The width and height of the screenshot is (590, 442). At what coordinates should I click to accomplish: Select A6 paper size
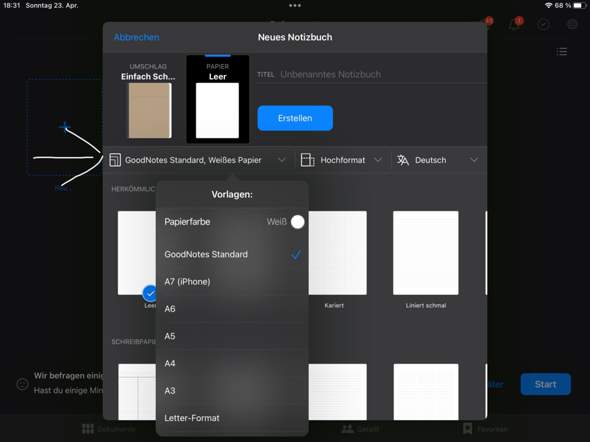(x=232, y=309)
